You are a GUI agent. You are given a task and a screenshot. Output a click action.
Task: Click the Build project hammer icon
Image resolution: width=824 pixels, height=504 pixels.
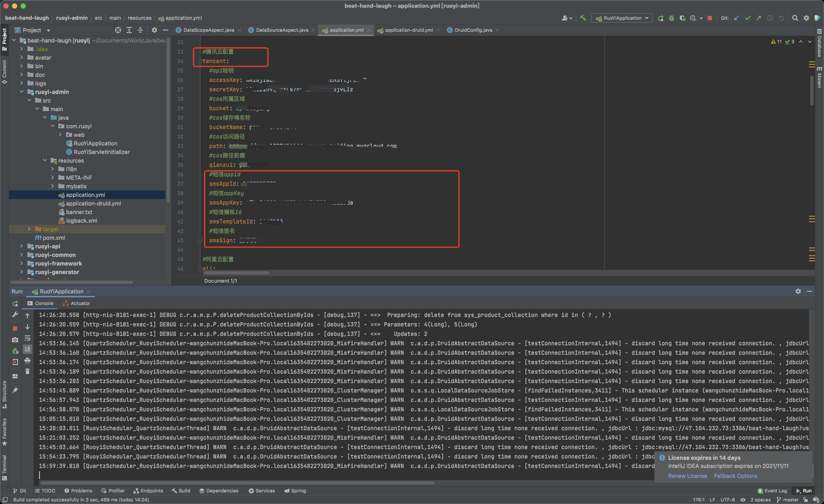click(583, 18)
